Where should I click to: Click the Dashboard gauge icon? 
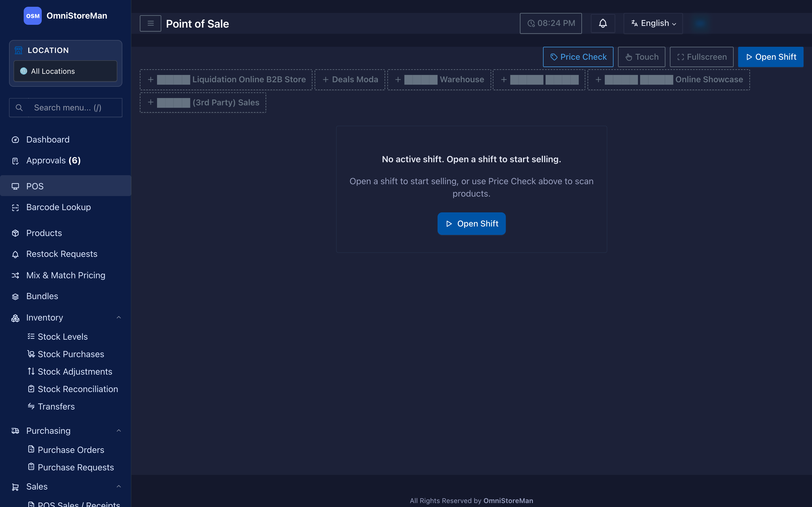pyautogui.click(x=16, y=140)
